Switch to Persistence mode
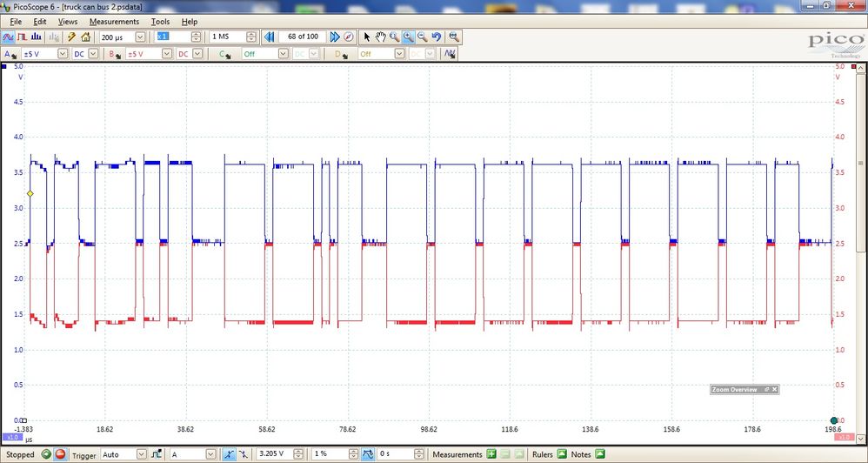Image resolution: width=868 pixels, height=463 pixels. (x=22, y=37)
